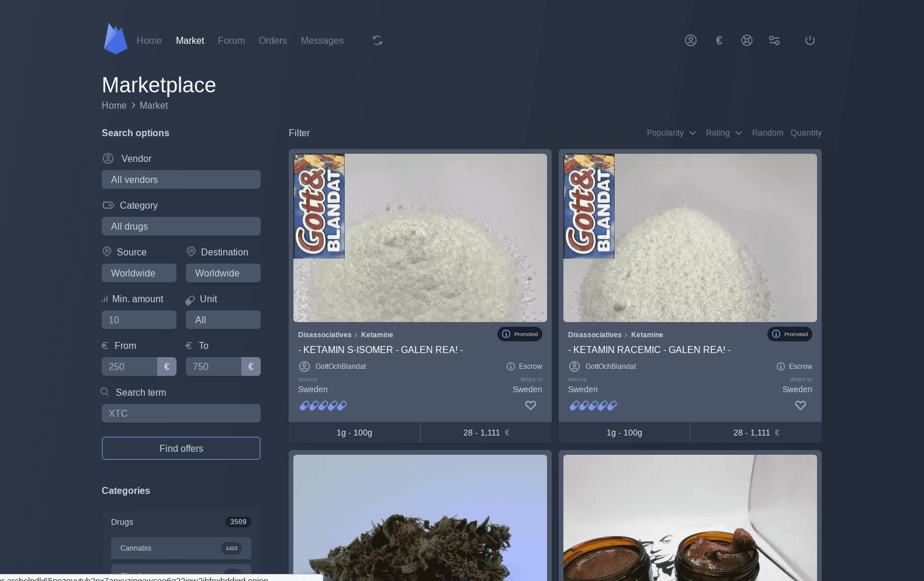Viewport: 924px width, 581px height.
Task: Click Ketamine link on RACEMIC card
Action: 647,335
